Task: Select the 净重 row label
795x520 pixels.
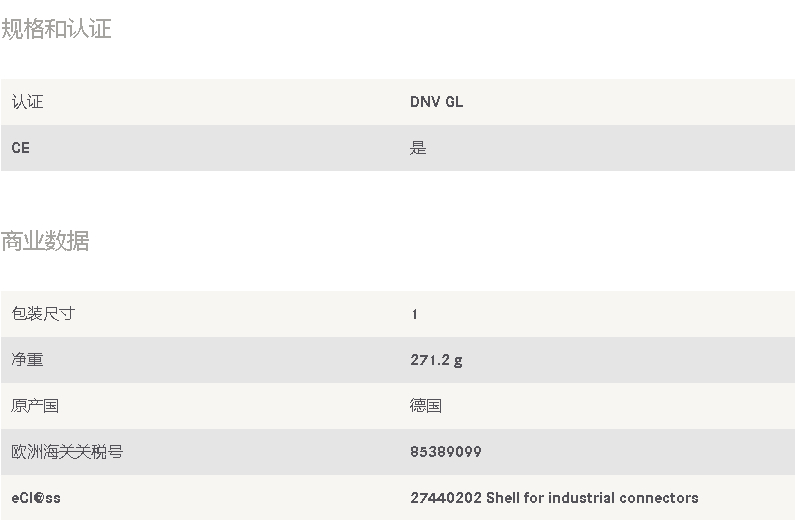Action: (x=27, y=360)
